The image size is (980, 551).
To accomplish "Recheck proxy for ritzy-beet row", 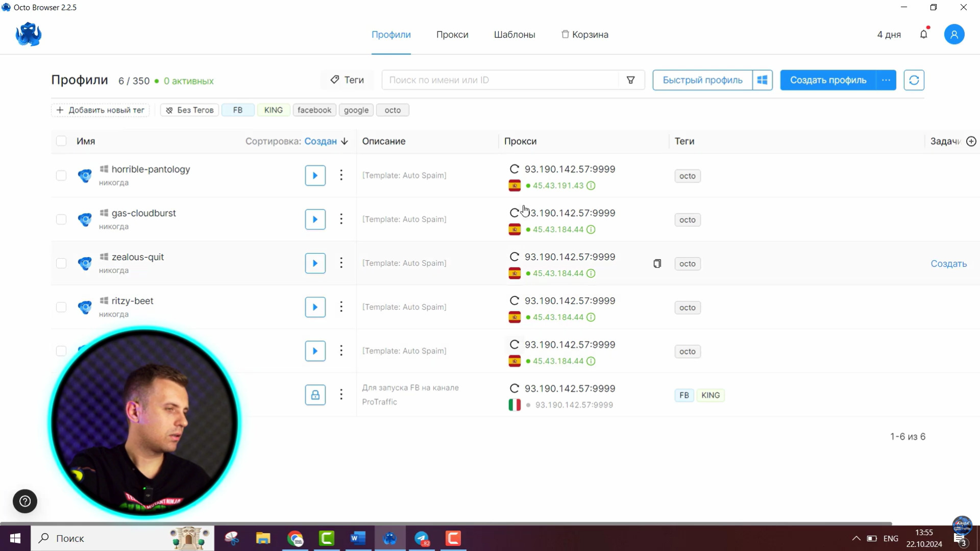I will click(514, 300).
